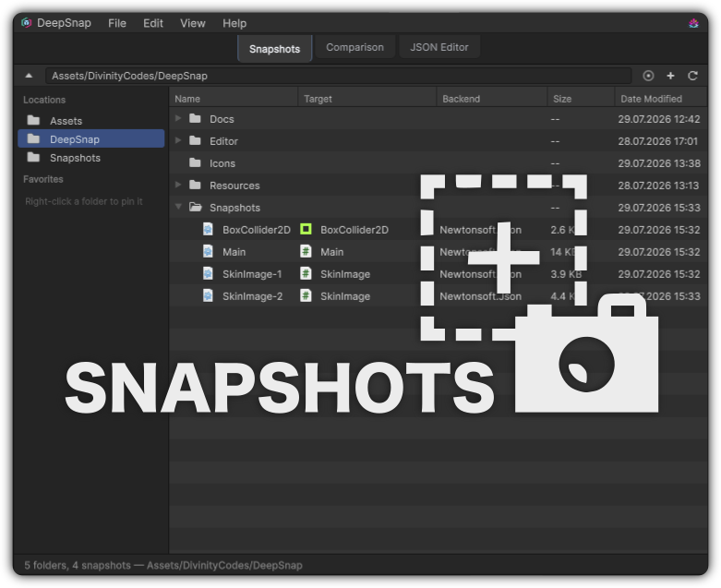
Task: Select the SkinImage-1 snapshot name
Action: [252, 273]
